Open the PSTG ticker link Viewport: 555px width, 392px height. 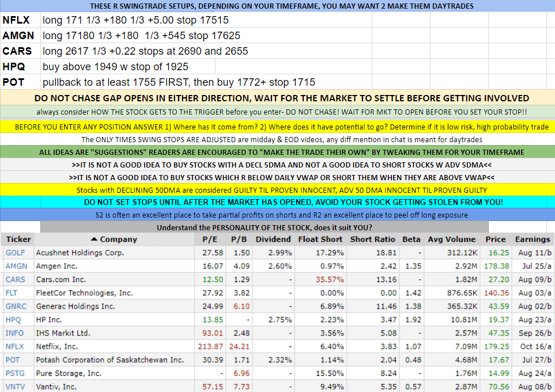[16, 374]
